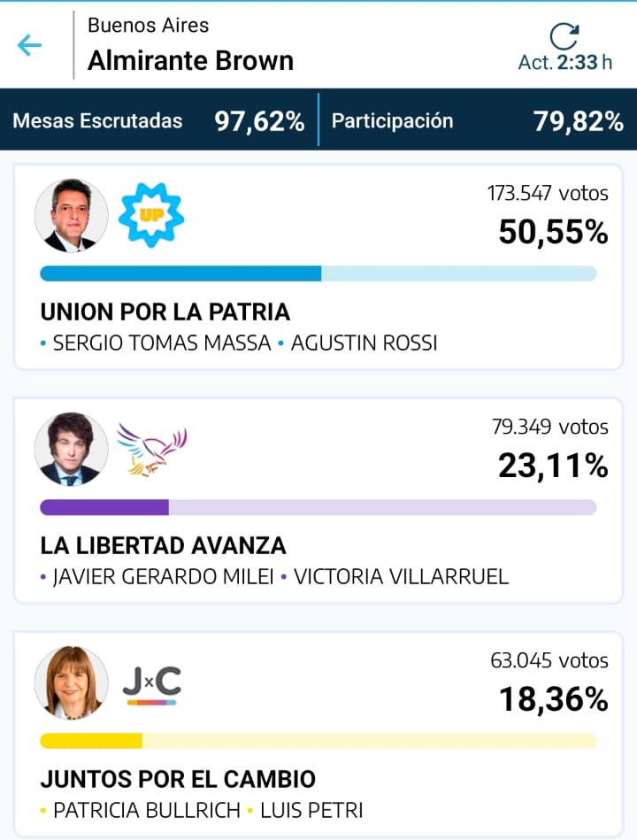Tap the Almirante Brown district heading
The width and height of the screenshot is (637, 840).
pyautogui.click(x=190, y=60)
